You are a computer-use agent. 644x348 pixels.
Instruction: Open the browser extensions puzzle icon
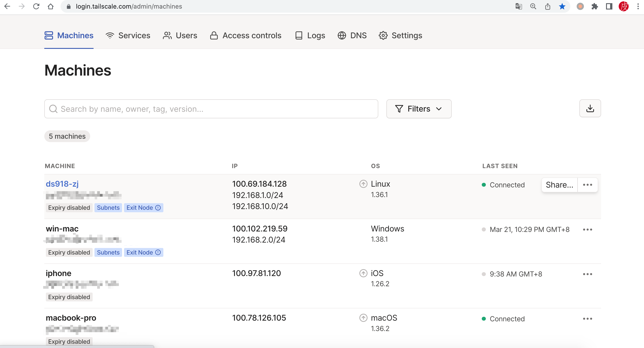pyautogui.click(x=595, y=6)
